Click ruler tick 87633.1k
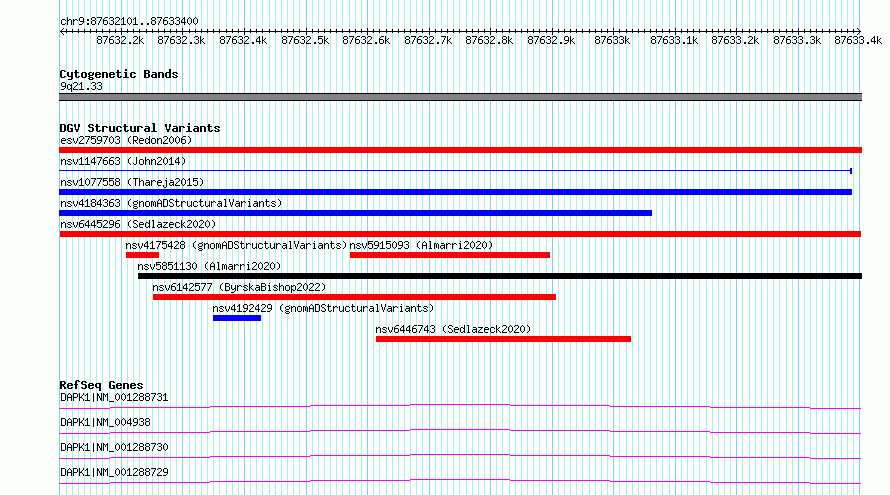 pos(674,40)
